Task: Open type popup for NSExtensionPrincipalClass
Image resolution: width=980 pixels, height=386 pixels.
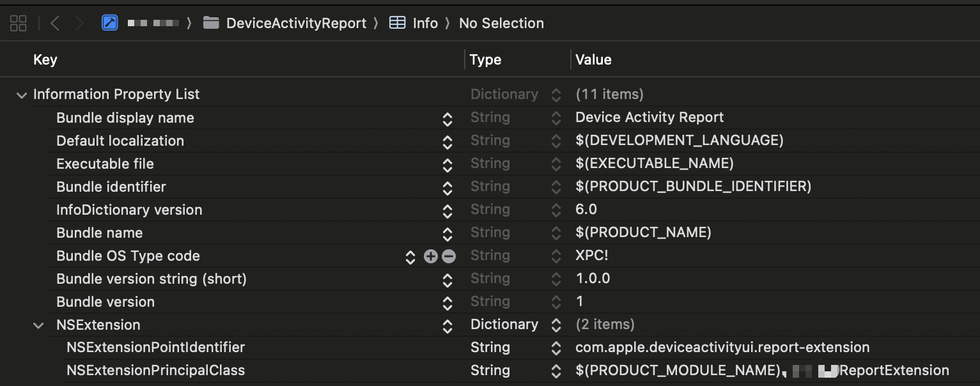Action: pyautogui.click(x=556, y=371)
